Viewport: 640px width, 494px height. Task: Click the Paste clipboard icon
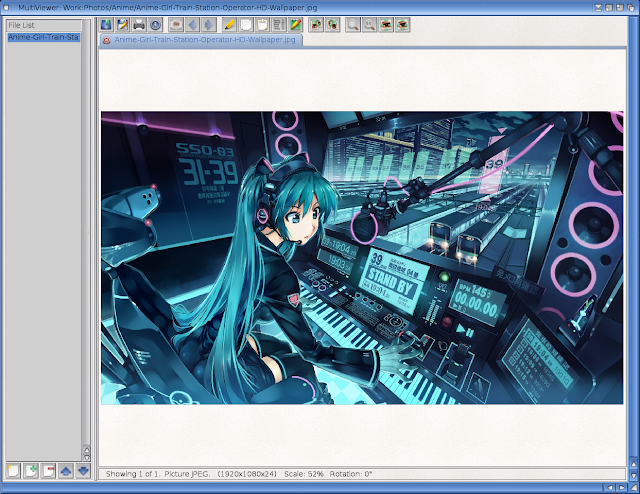pos(262,25)
